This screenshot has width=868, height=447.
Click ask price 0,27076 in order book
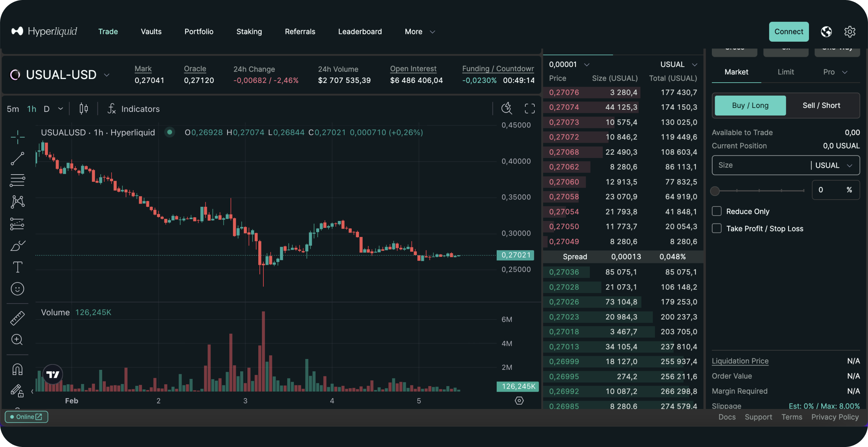click(564, 92)
